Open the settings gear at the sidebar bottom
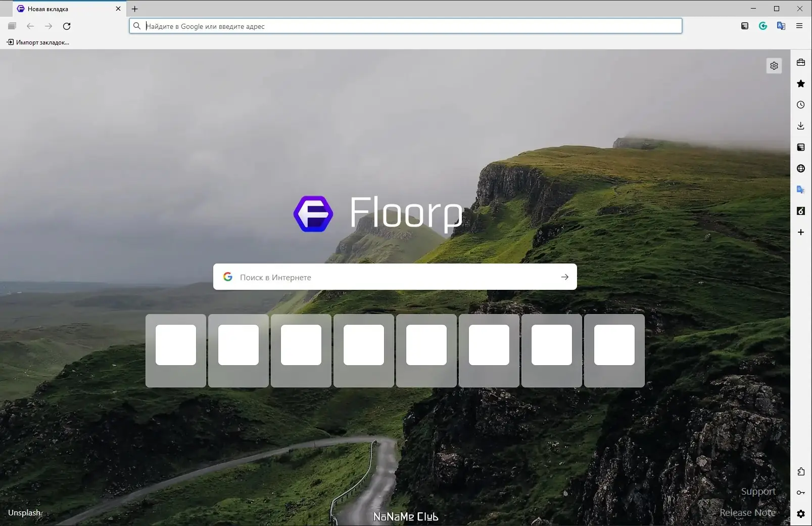Viewport: 812px width, 526px height. (801, 514)
